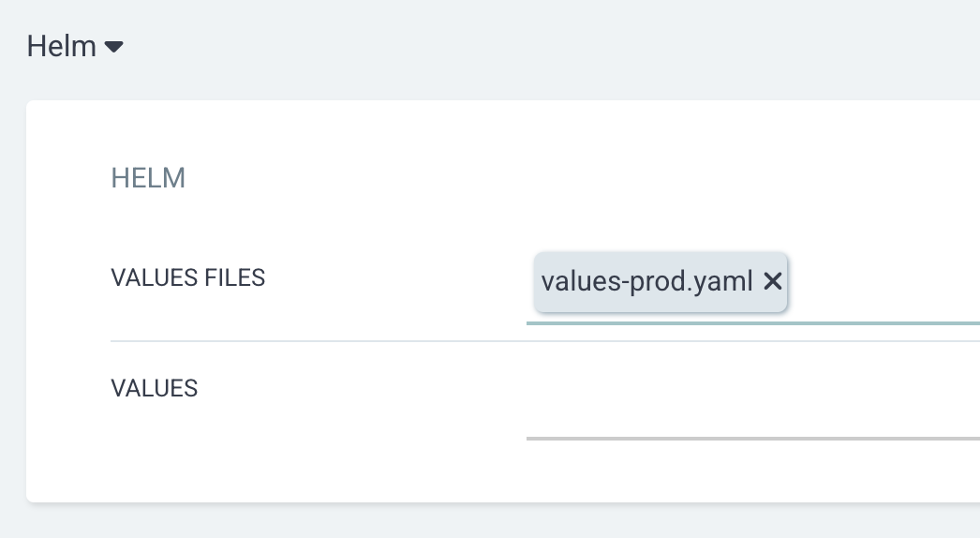Remove the values-prod.yaml chip with its X
This screenshot has height=538, width=980.
point(773,281)
